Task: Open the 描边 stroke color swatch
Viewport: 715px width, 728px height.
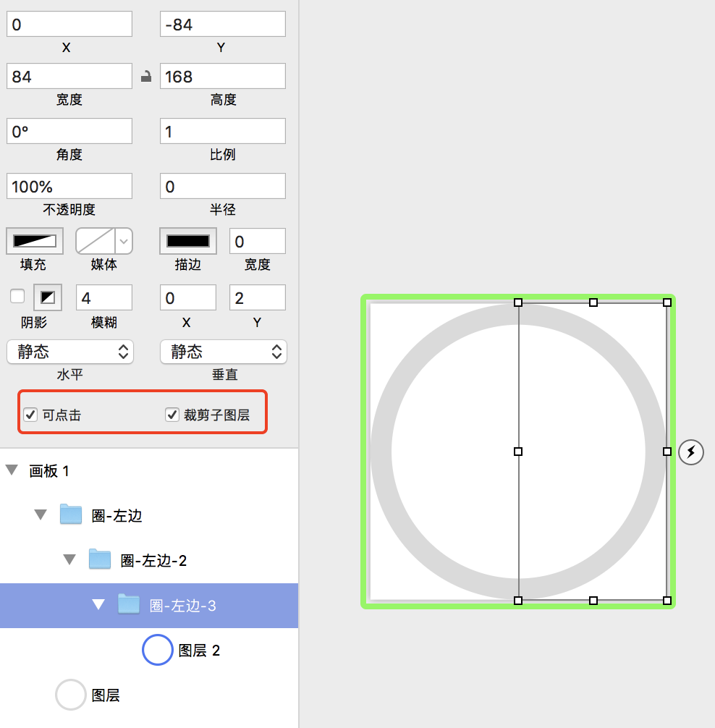Action: pos(188,241)
